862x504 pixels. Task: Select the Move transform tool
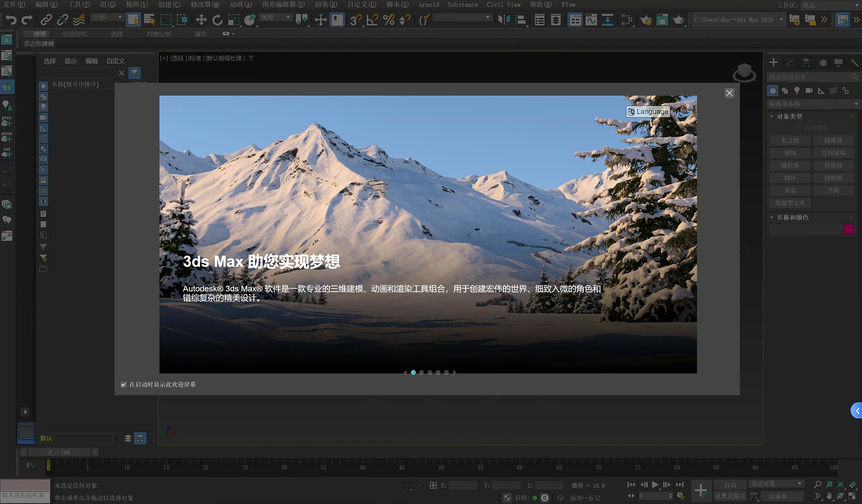[x=201, y=20]
